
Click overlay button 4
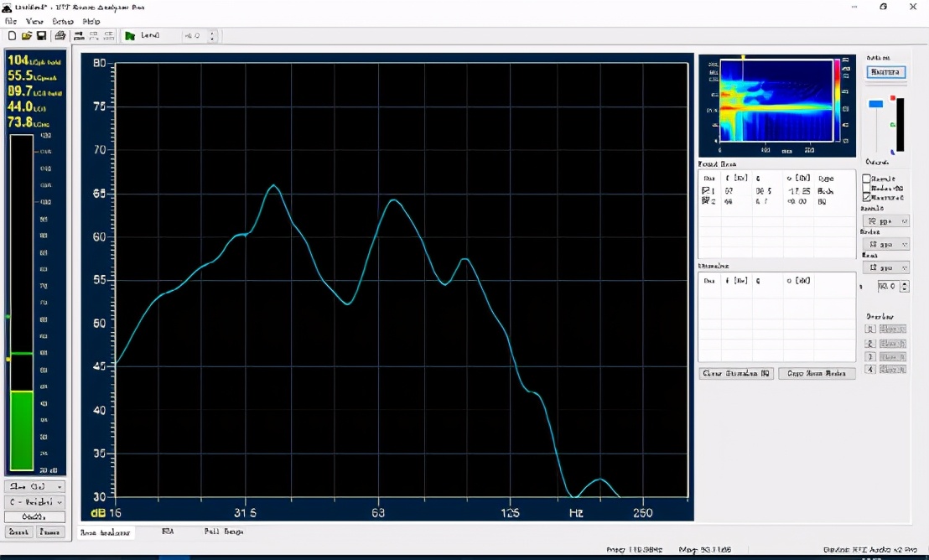click(x=869, y=369)
